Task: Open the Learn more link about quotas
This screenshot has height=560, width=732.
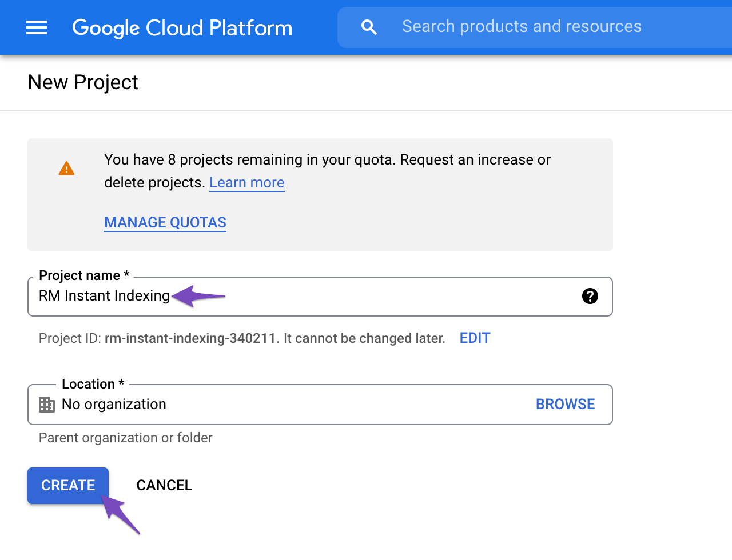Action: (x=246, y=182)
